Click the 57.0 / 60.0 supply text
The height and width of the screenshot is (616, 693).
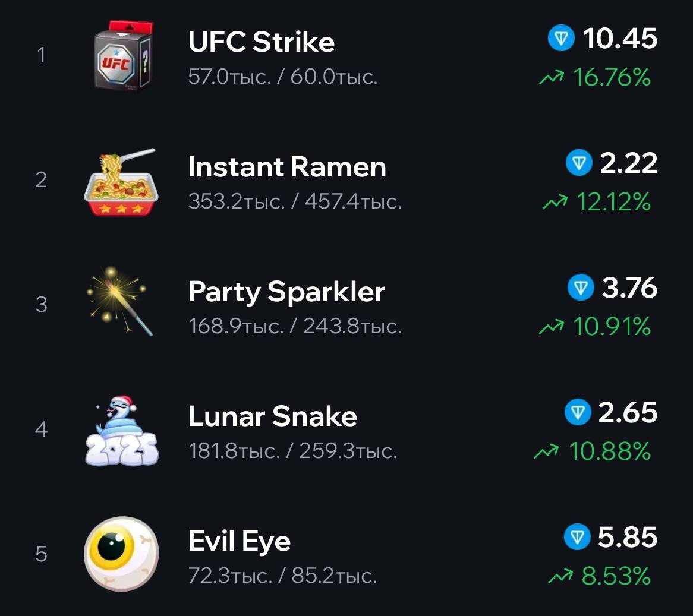(x=282, y=77)
